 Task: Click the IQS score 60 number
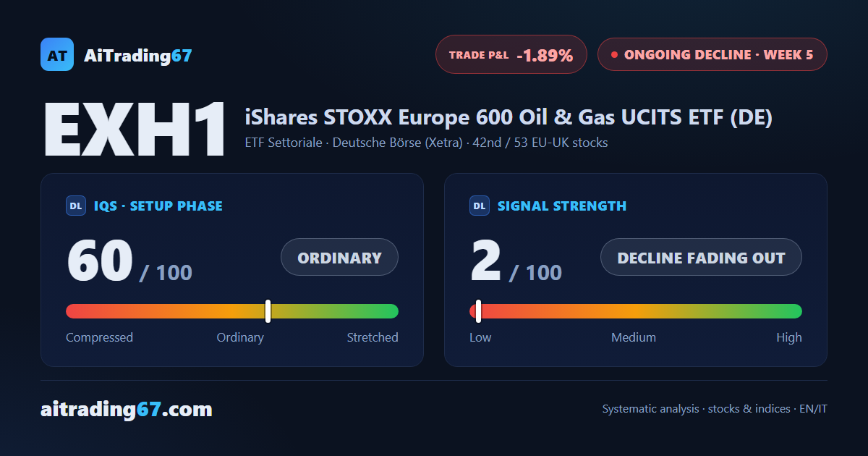pyautogui.click(x=100, y=261)
